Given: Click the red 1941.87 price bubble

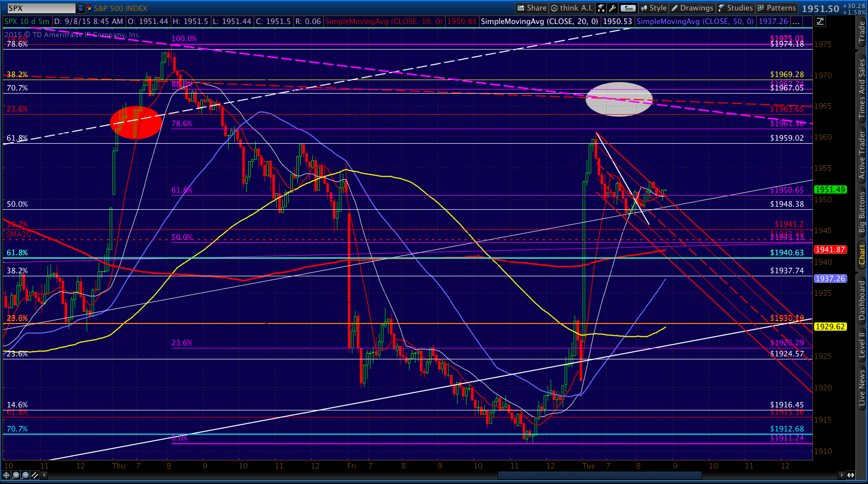Looking at the screenshot, I should point(830,249).
